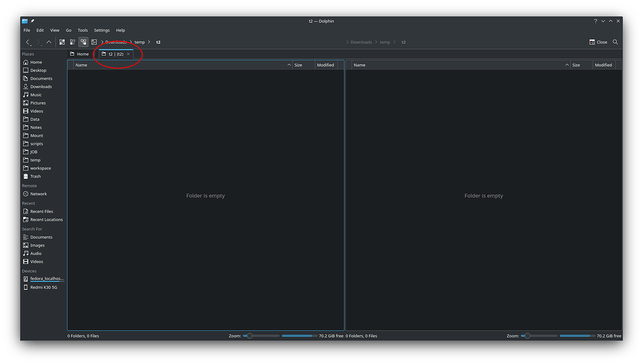Open the t2 breadcrumb chevron
Screen dimensions: 643x364
coord(149,42)
